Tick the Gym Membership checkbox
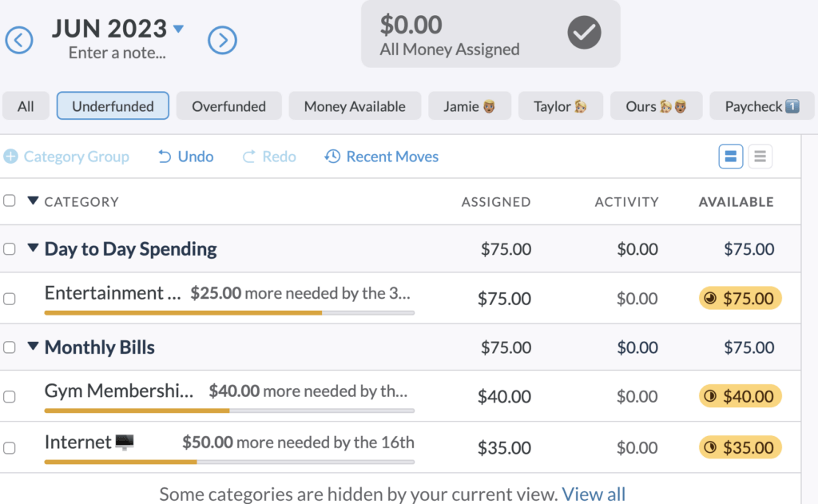818x504 pixels. click(10, 396)
